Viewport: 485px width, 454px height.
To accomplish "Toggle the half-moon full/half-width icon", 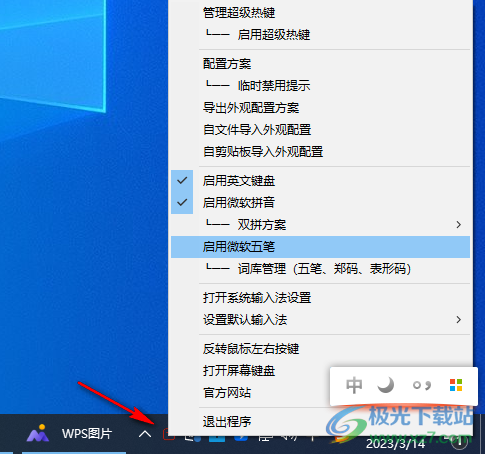I will [386, 385].
